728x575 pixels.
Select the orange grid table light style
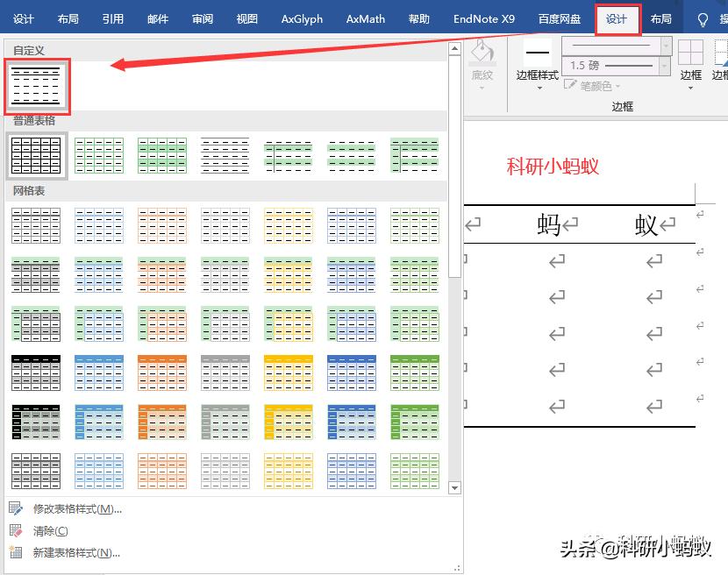(162, 225)
